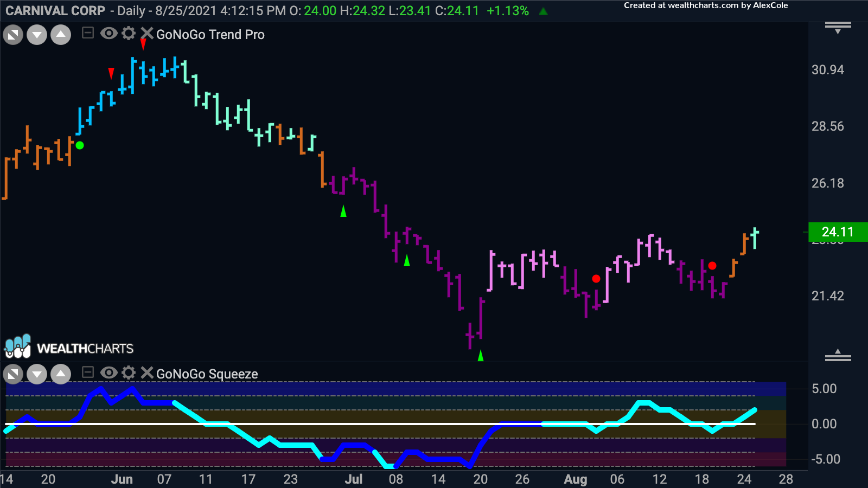
Task: Click the green up triangle below the July 20 low
Action: point(480,356)
